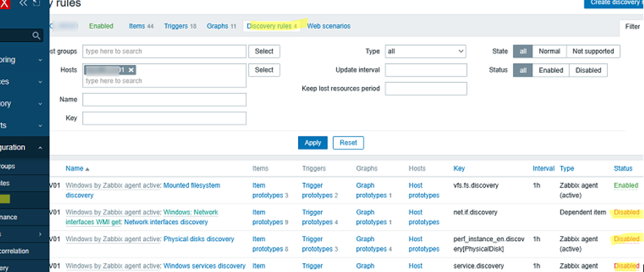Open Item prototypes 9 for Network interfaces
The height and width of the screenshot is (272, 644).
click(270, 217)
